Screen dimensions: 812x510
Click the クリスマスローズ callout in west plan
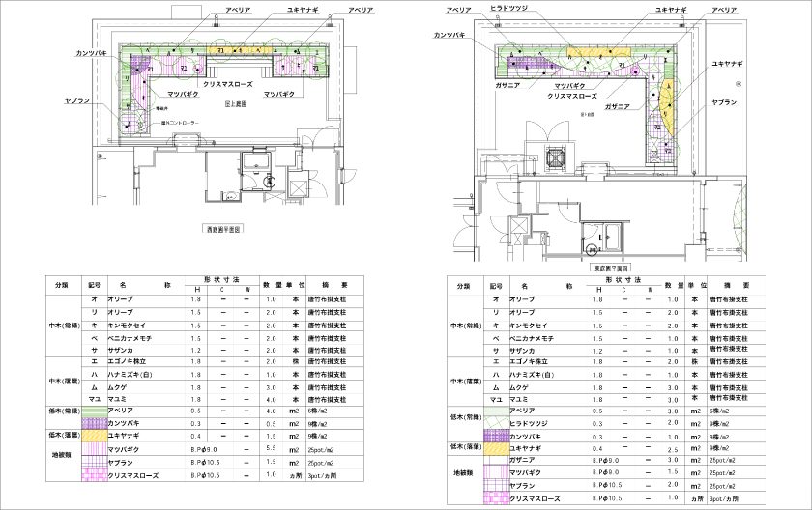point(228,84)
